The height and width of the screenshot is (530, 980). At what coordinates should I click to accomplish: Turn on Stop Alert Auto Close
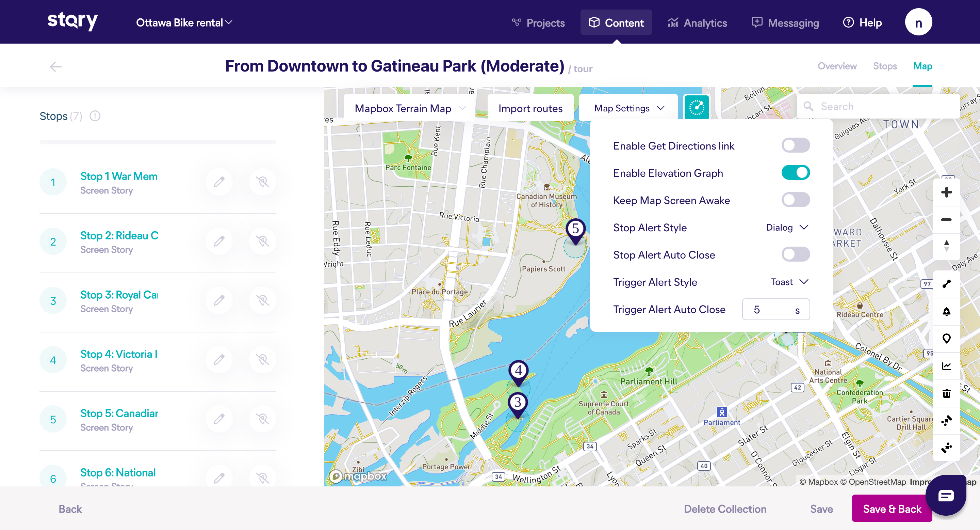coord(795,254)
